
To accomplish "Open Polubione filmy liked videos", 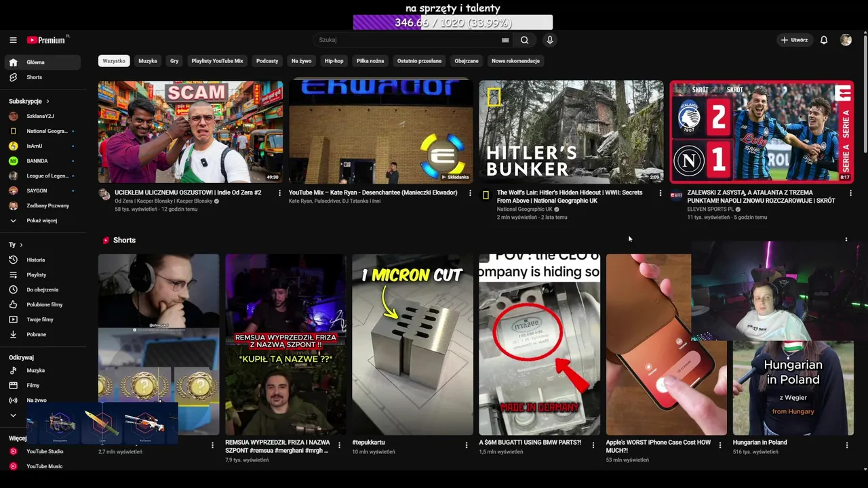I will tap(42, 304).
